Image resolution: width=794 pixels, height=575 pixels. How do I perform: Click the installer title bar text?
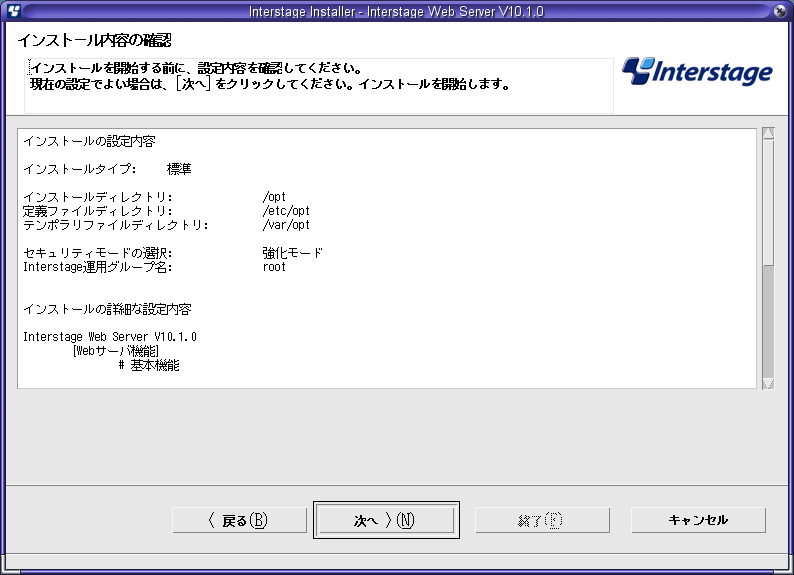396,11
